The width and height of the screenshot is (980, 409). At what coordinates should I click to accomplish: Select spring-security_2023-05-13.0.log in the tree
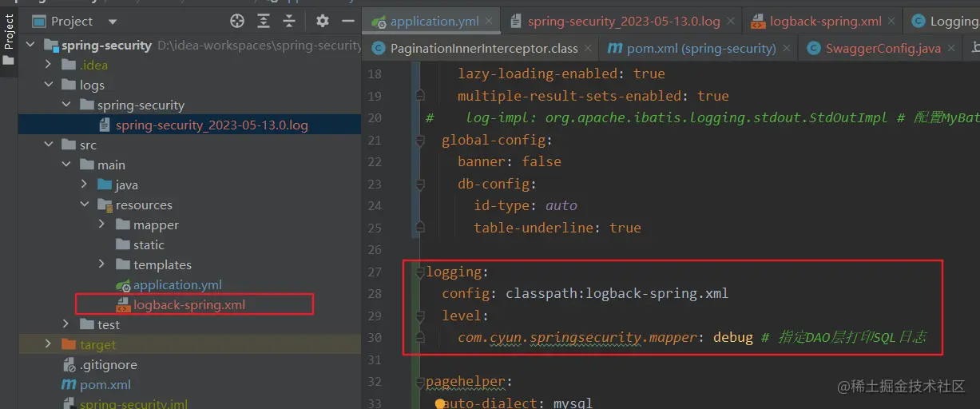(212, 125)
